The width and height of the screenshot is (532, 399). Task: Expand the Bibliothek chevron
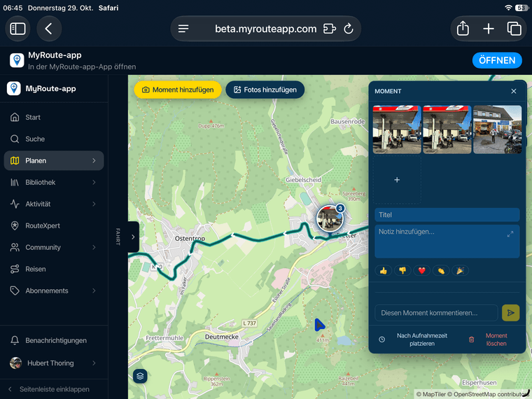pyautogui.click(x=94, y=183)
